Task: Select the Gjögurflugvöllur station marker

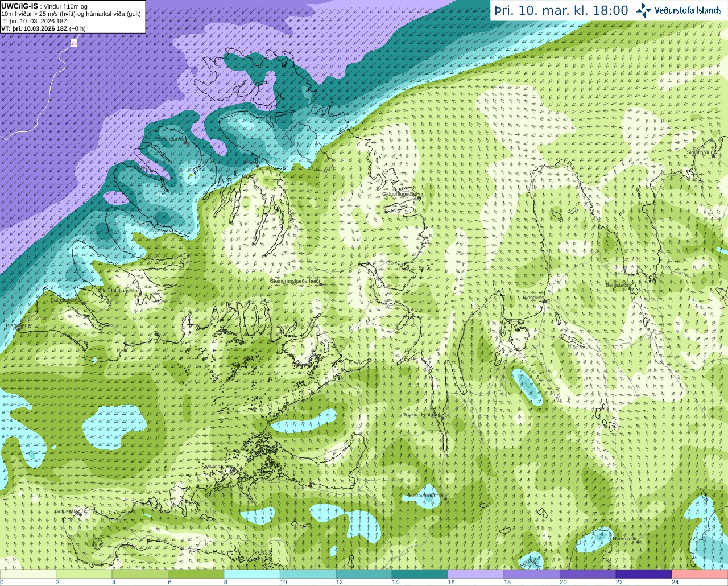Action: pyautogui.click(x=419, y=198)
